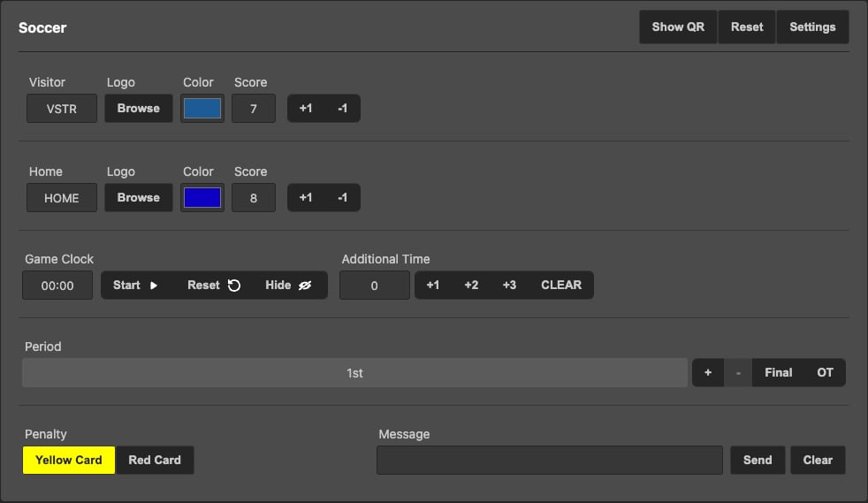Click the Period display showing 1st
The height and width of the screenshot is (503, 868).
click(354, 372)
